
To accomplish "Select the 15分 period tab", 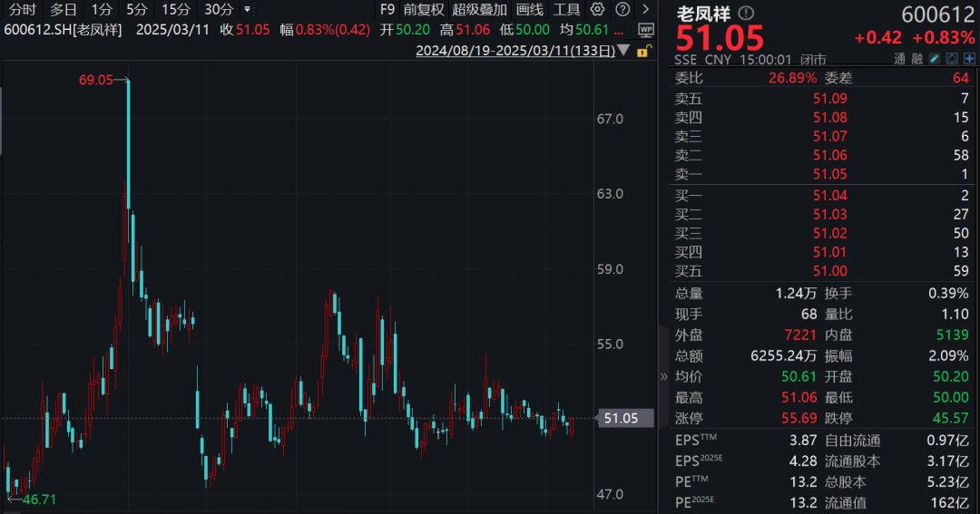I will coord(176,9).
